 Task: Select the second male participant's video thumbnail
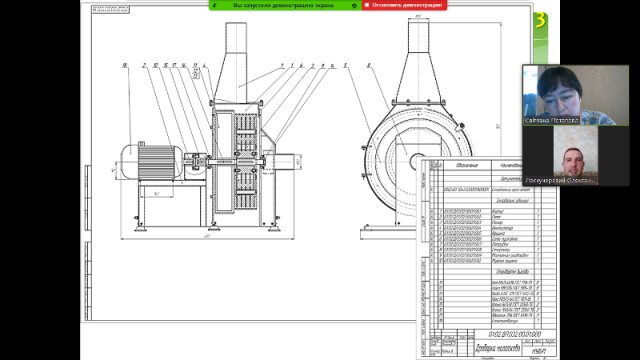click(576, 156)
